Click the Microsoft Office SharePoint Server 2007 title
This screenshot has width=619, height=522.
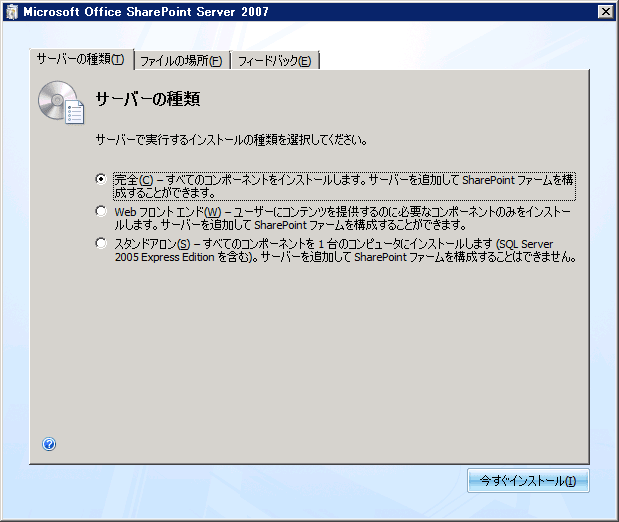pyautogui.click(x=146, y=12)
